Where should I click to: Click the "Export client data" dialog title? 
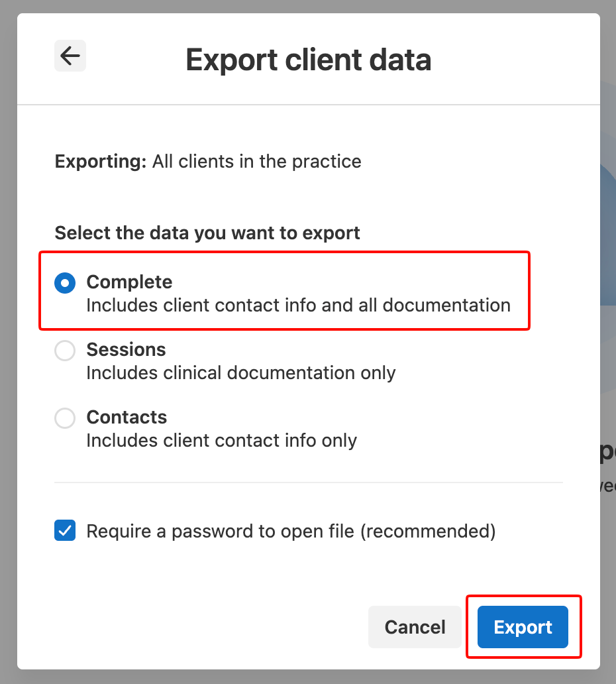tap(308, 60)
